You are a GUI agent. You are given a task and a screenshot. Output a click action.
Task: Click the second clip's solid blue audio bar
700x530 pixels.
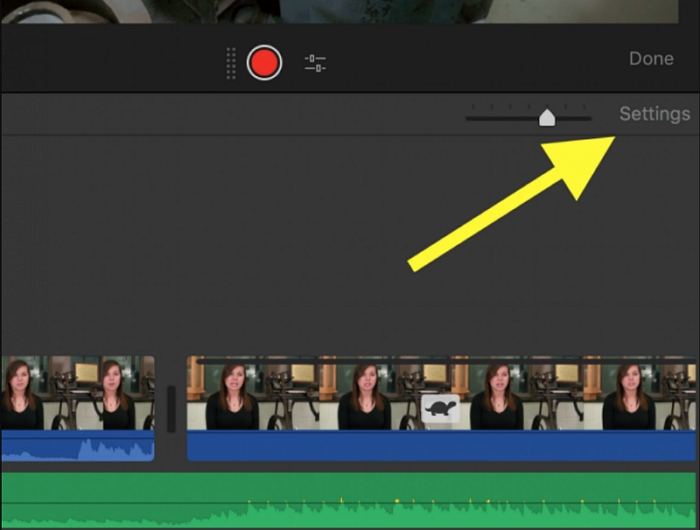pyautogui.click(x=441, y=446)
